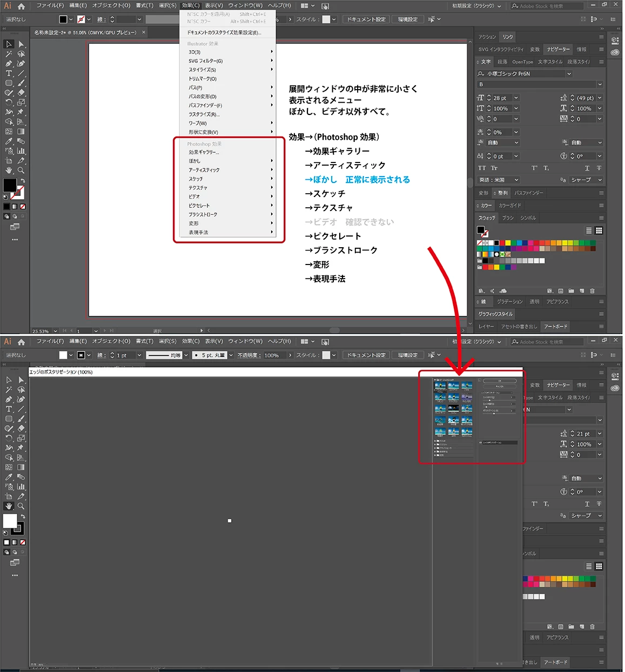
Task: Select the Eraser tool in top window
Action: [21, 93]
